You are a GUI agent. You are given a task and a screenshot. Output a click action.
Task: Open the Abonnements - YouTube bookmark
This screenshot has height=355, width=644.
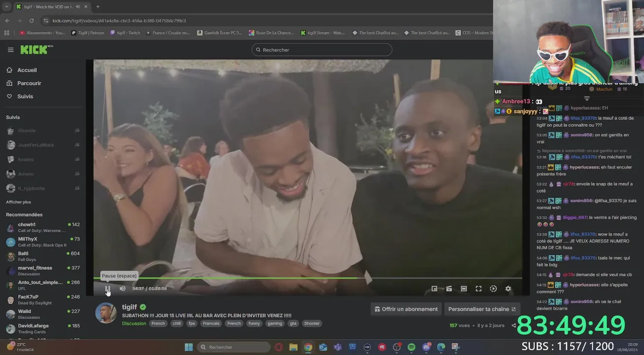tap(42, 33)
